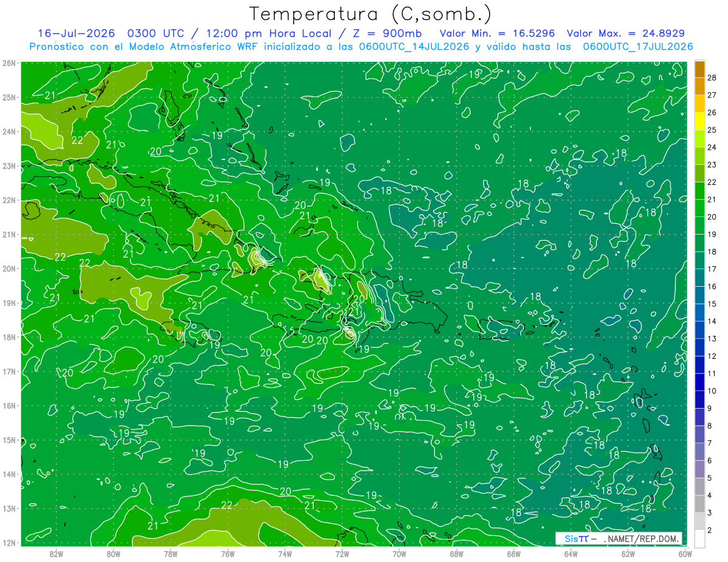This screenshot has width=728, height=562.
Task: Click the 14N latitude axis label
Action: pos(8,474)
